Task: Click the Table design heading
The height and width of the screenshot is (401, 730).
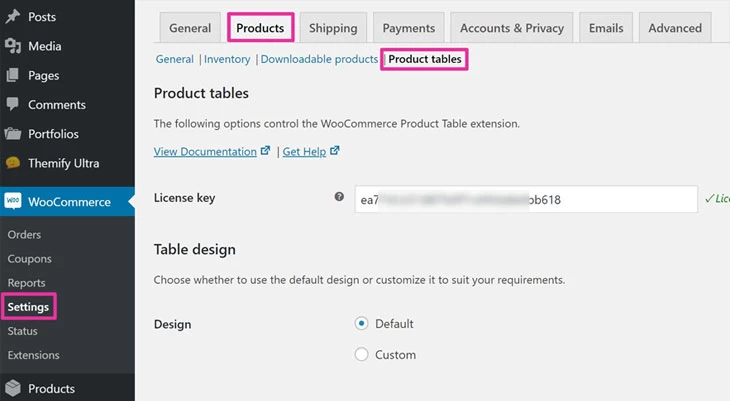Action: (x=195, y=249)
